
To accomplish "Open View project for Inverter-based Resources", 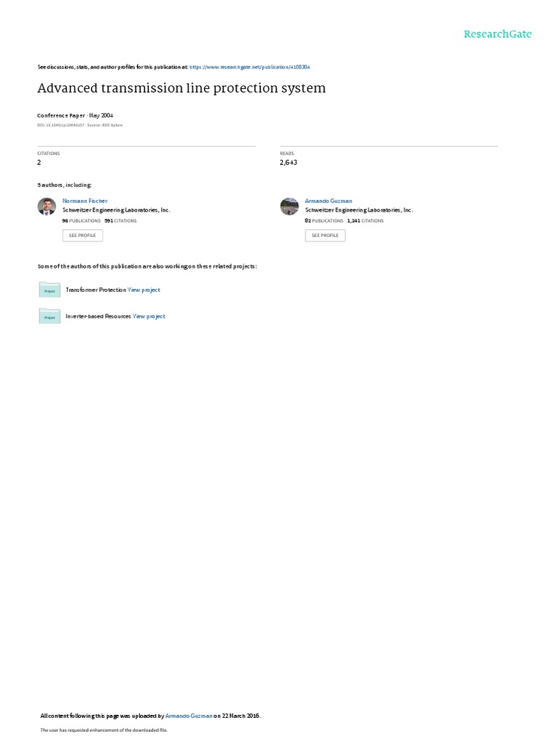I will tap(149, 317).
